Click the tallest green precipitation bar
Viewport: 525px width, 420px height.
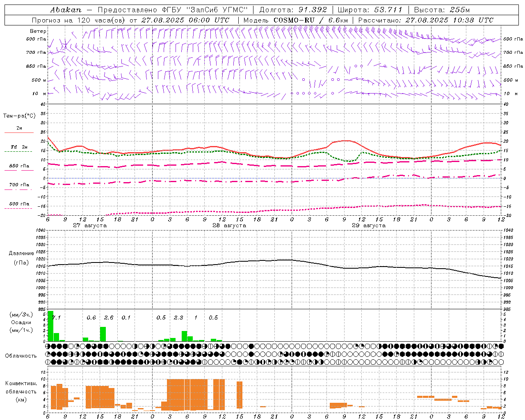click(50, 326)
